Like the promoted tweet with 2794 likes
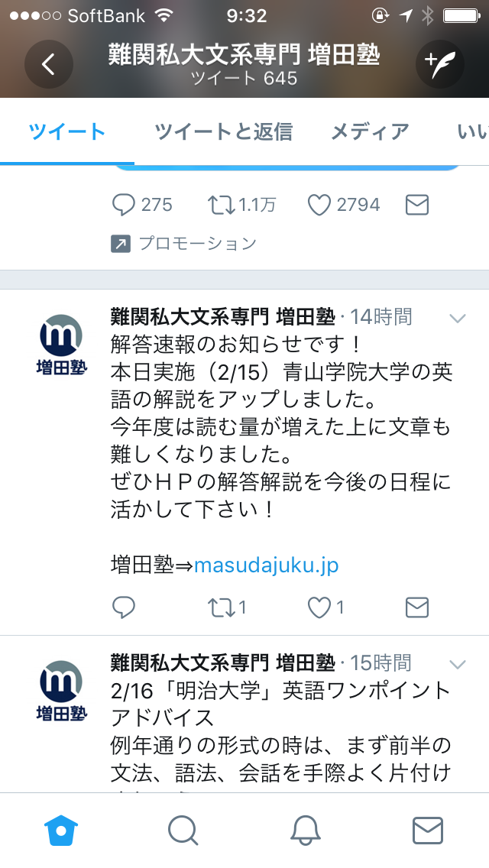Screen dimensions: 489x868 [x=343, y=205]
